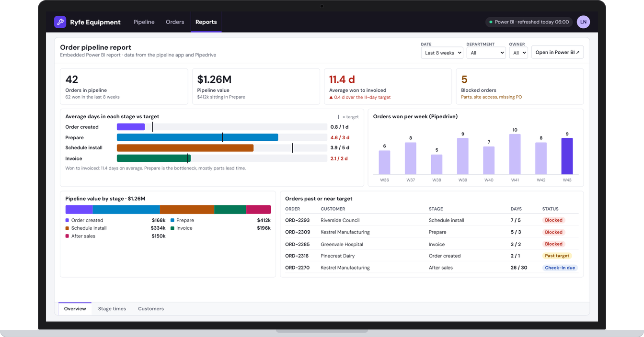Click the W41 bar in Orders won chart

tap(515, 154)
